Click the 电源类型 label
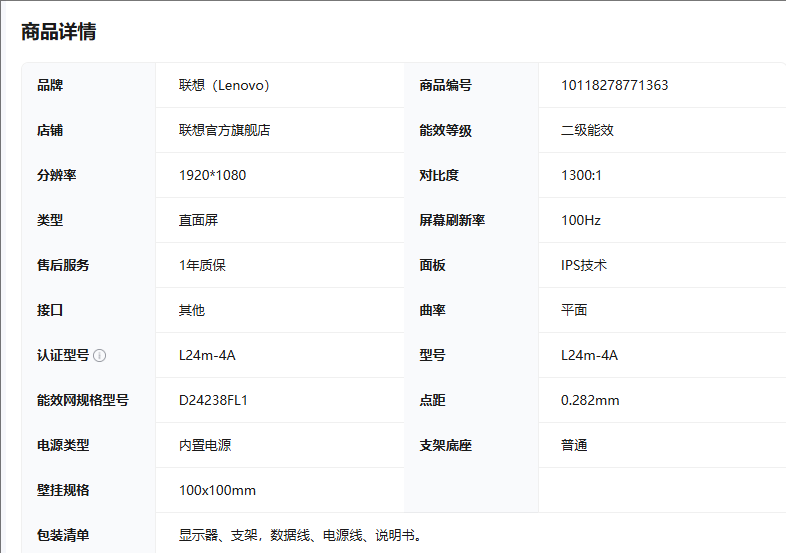The height and width of the screenshot is (553, 786). (63, 445)
